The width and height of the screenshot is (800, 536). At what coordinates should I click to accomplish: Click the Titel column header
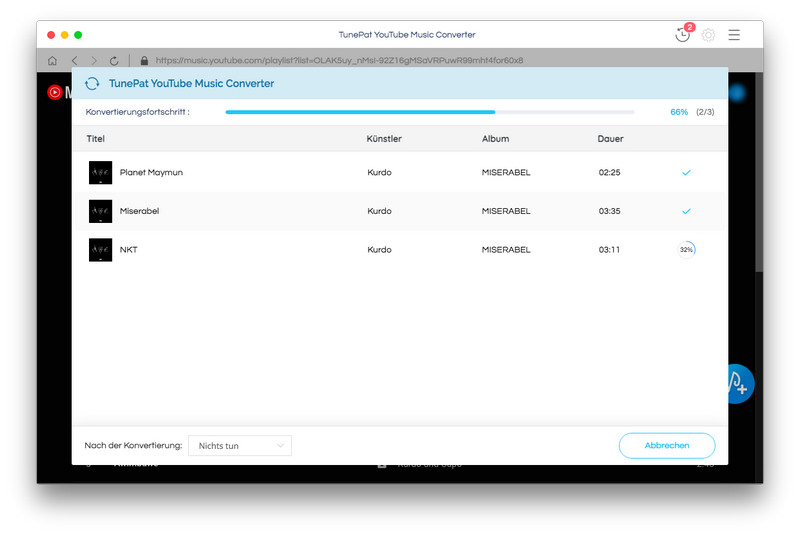95,139
